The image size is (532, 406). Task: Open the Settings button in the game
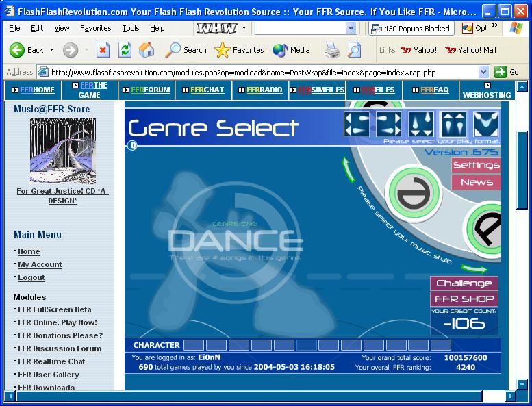pyautogui.click(x=477, y=165)
